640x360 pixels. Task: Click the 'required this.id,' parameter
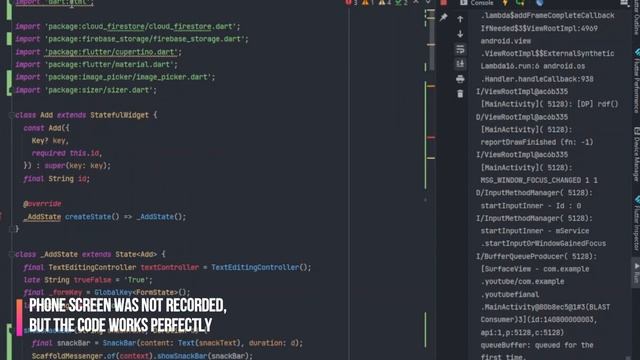click(67, 153)
